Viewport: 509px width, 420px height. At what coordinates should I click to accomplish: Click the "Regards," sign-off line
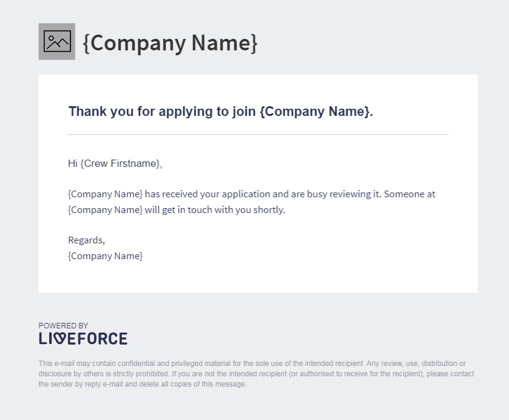(86, 240)
